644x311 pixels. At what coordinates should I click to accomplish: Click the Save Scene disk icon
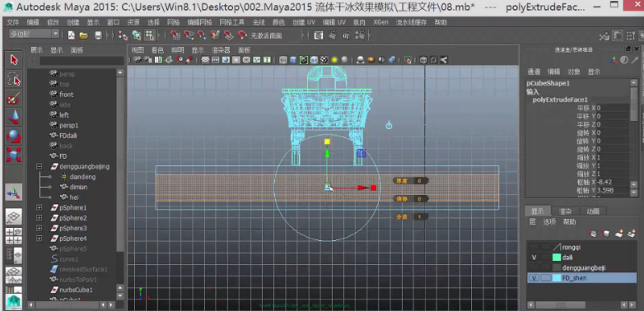(x=98, y=35)
